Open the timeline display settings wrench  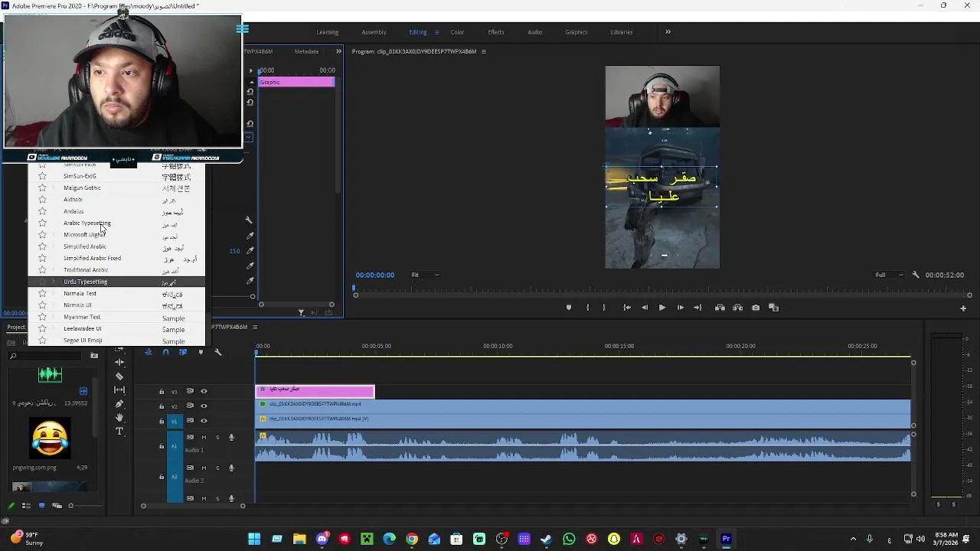pos(218,352)
